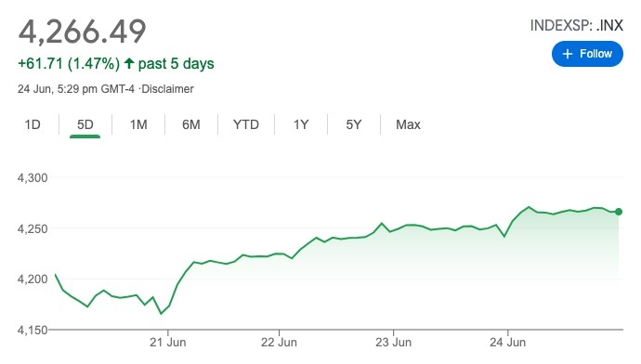This screenshot has height=364, width=641.
Task: Open the YTD range tab
Action: (246, 124)
